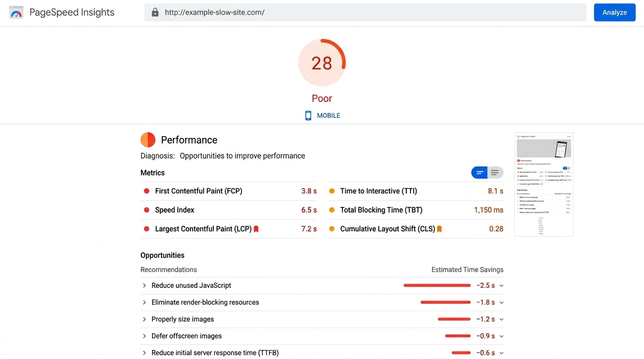Switch metrics to expanded description view

click(x=495, y=173)
